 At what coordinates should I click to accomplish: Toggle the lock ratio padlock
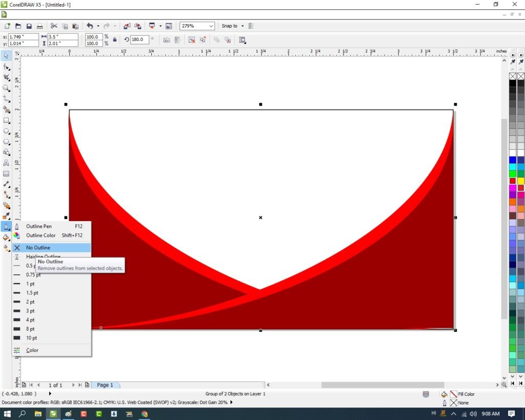point(115,40)
